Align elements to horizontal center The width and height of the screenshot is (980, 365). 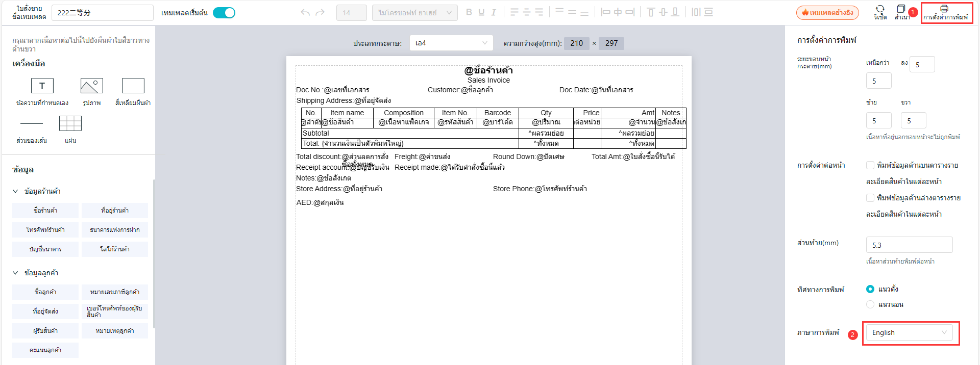coord(618,12)
